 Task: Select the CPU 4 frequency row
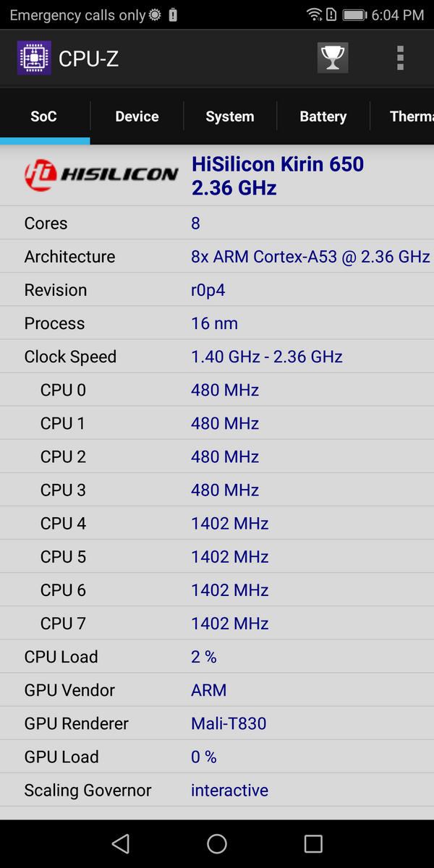click(x=217, y=524)
